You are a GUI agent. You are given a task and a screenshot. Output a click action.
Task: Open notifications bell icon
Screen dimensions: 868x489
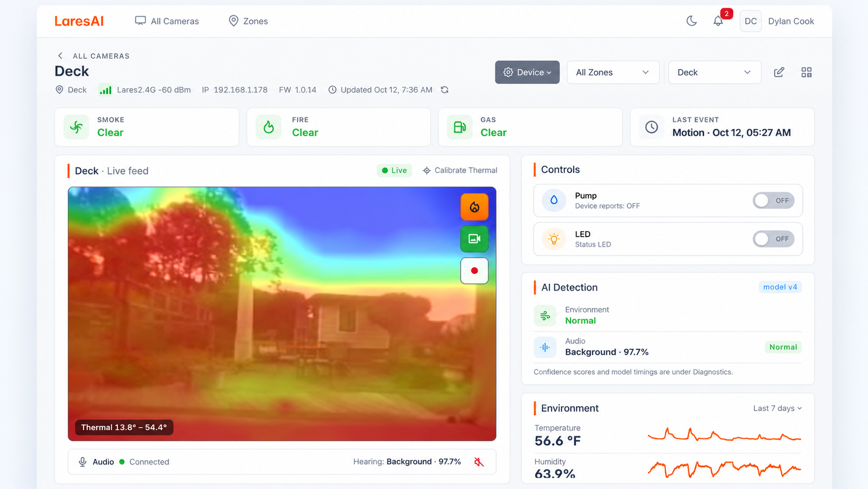click(x=718, y=21)
